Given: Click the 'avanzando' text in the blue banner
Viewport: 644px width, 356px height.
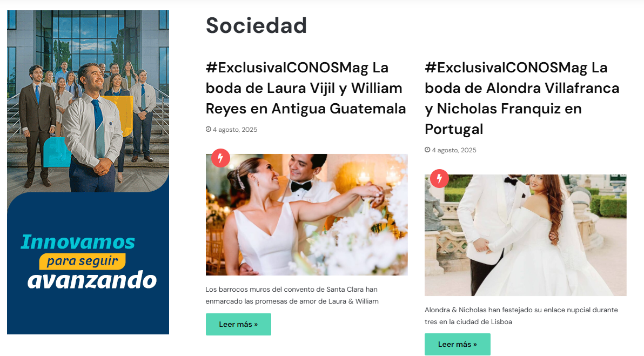Looking at the screenshot, I should [92, 280].
